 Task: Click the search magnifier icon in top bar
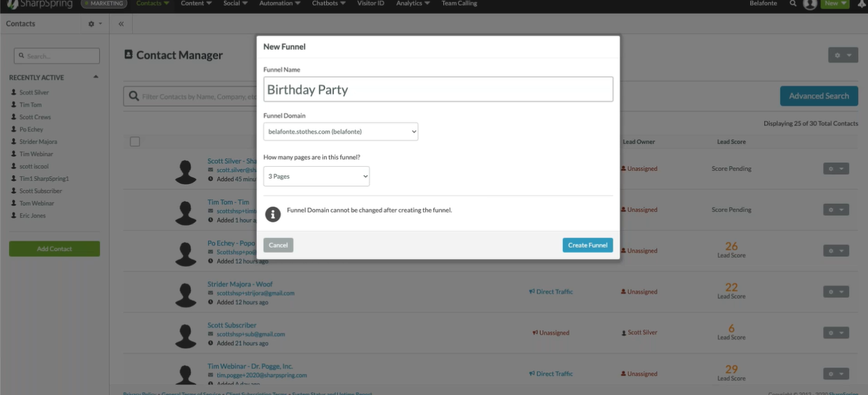[x=793, y=4]
